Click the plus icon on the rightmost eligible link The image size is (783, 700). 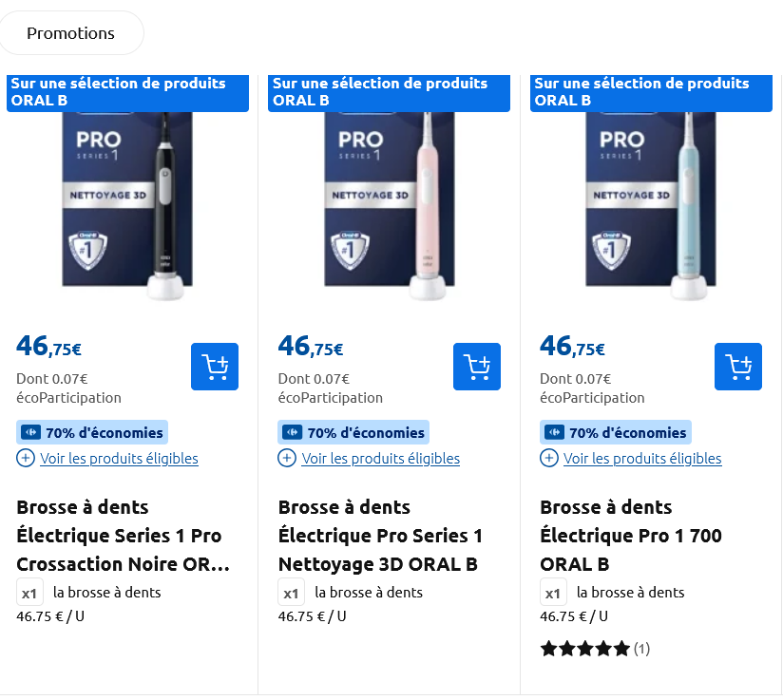[548, 458]
